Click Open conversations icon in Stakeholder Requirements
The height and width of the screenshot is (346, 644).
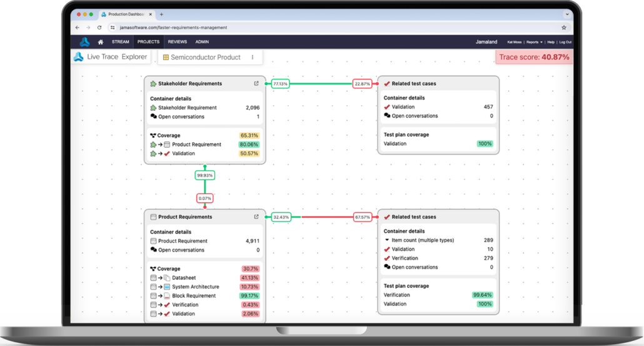pyautogui.click(x=154, y=117)
